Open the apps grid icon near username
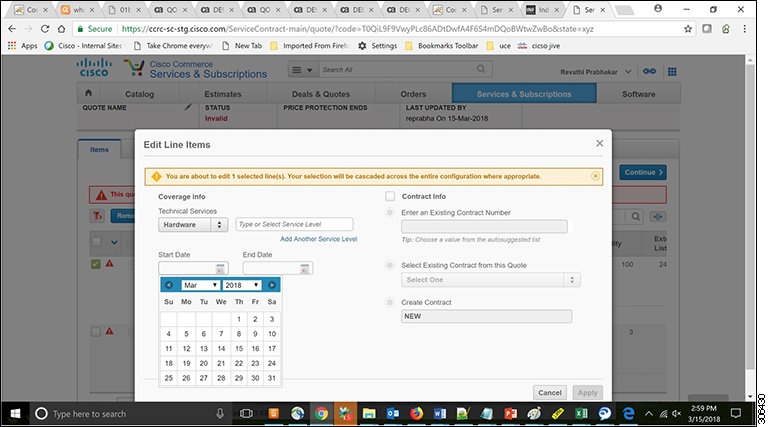The height and width of the screenshot is (427, 768). [x=672, y=71]
